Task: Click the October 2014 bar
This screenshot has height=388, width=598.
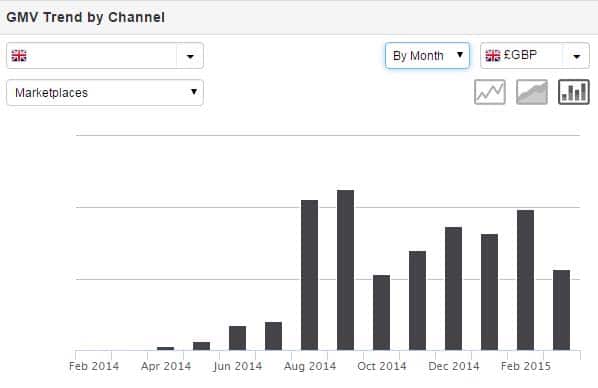Action: tap(381, 312)
